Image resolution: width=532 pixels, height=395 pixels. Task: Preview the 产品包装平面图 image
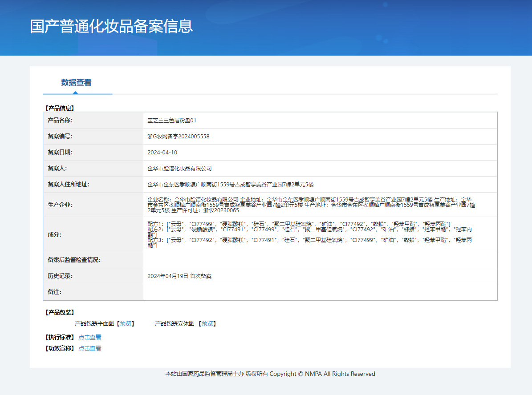(126, 323)
